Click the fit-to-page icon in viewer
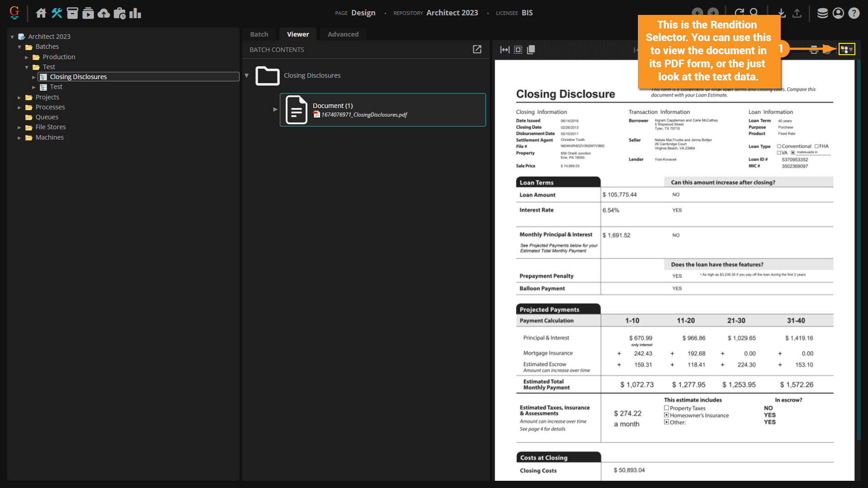Viewport: 868px width, 488px height. (x=518, y=50)
